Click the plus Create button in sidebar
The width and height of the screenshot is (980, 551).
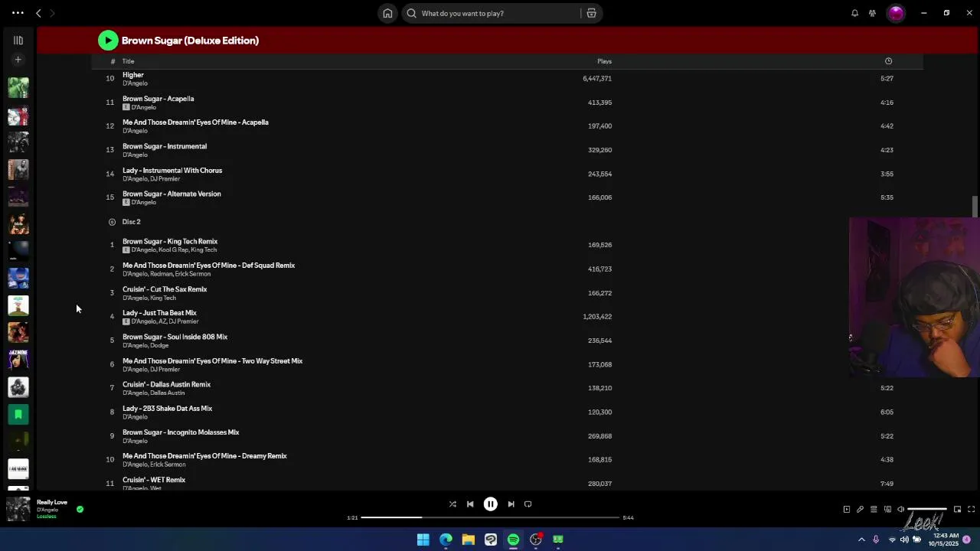click(x=18, y=60)
